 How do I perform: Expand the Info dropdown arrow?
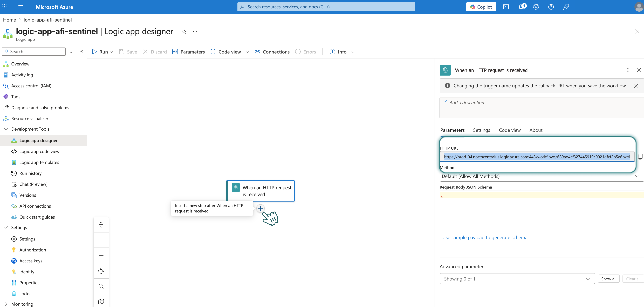(x=353, y=52)
